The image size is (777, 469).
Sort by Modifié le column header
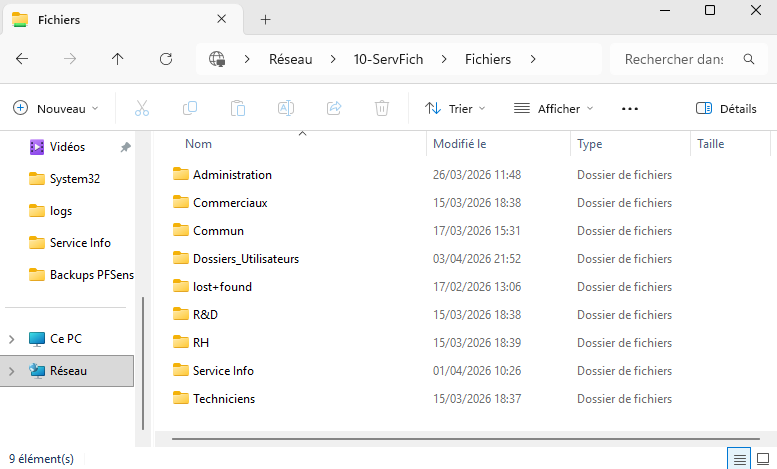point(459,144)
